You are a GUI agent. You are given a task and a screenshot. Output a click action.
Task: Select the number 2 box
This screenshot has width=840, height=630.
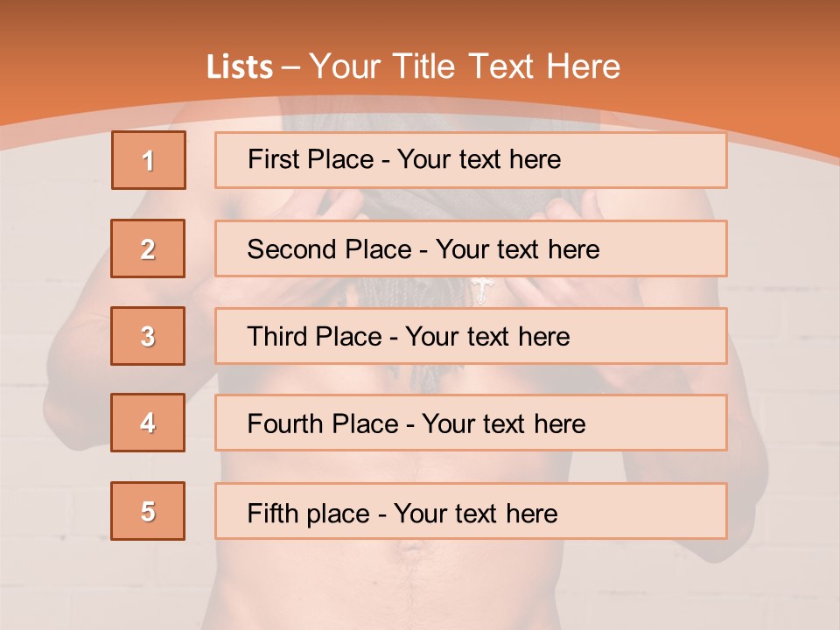[x=149, y=248]
